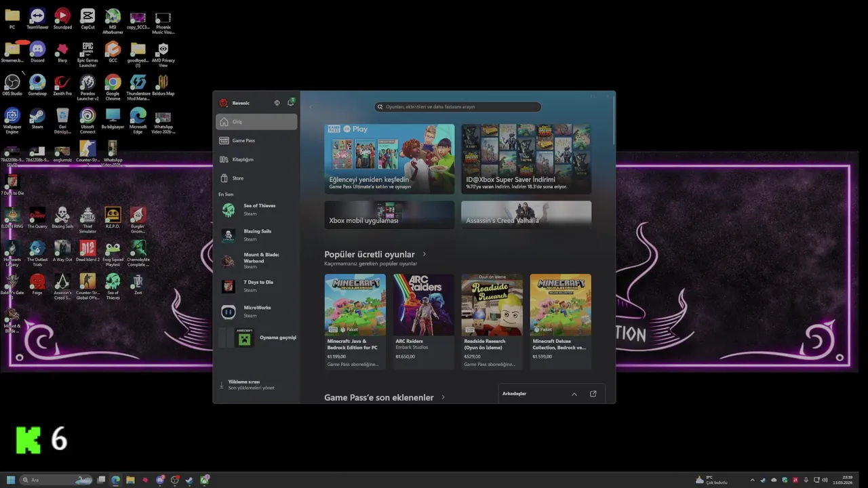
Task: Open Roadside Research game card
Action: click(x=492, y=322)
